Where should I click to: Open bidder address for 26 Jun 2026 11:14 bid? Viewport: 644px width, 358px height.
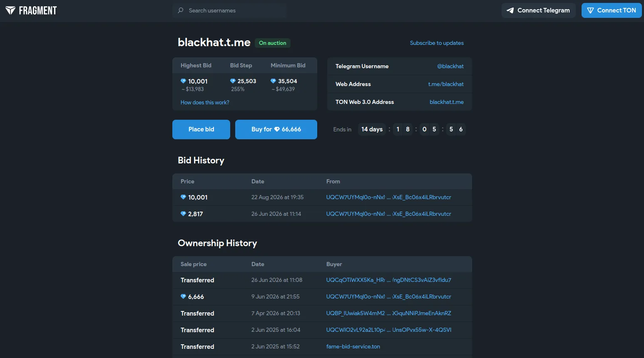[x=389, y=214]
